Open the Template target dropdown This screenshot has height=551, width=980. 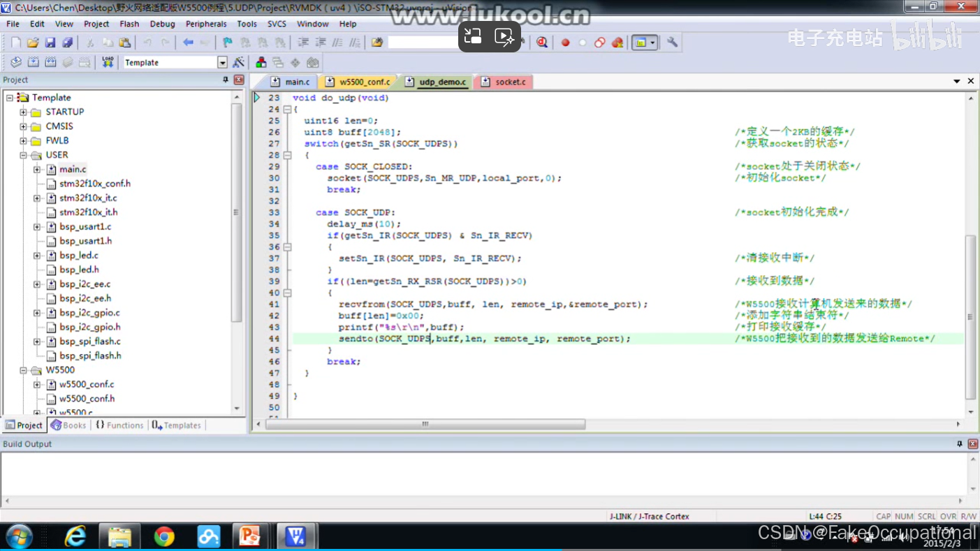point(222,63)
